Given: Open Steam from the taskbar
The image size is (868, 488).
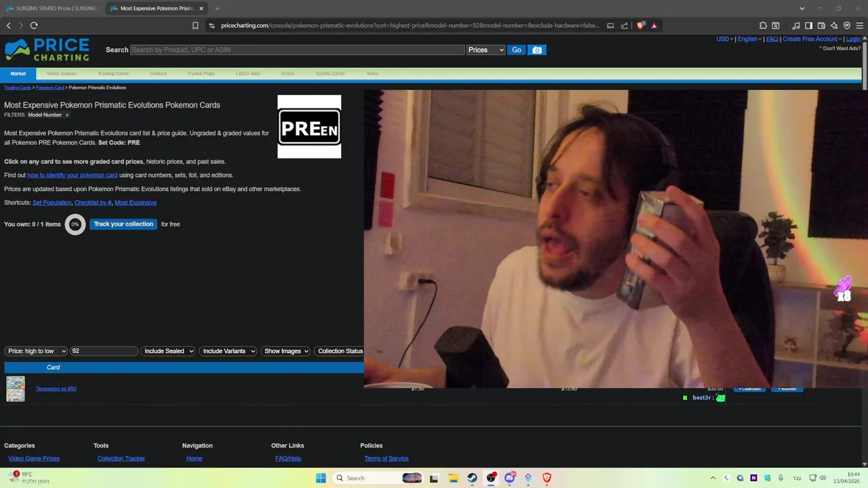Looking at the screenshot, I should [x=472, y=478].
